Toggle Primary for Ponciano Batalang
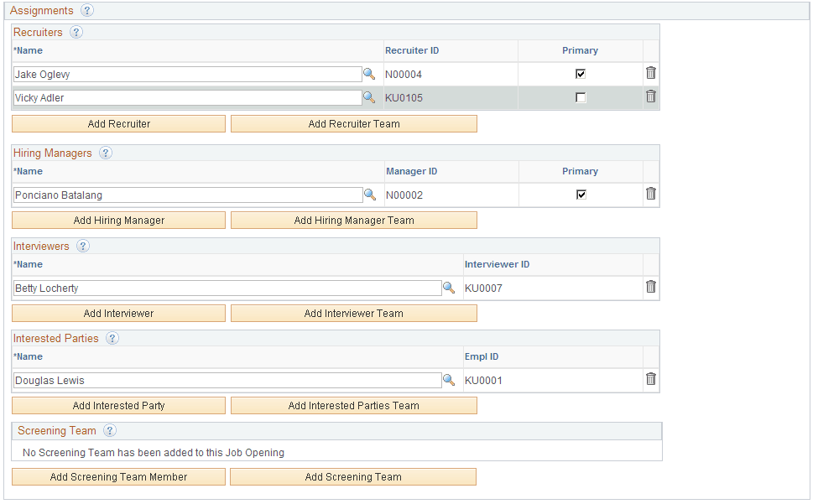The image size is (818, 504). [x=580, y=194]
